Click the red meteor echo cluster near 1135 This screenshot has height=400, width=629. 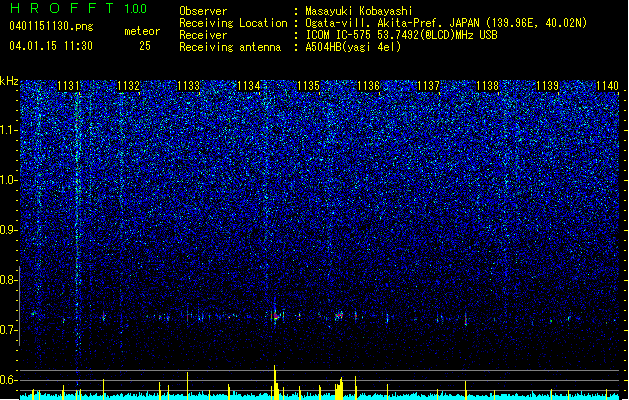[340, 316]
